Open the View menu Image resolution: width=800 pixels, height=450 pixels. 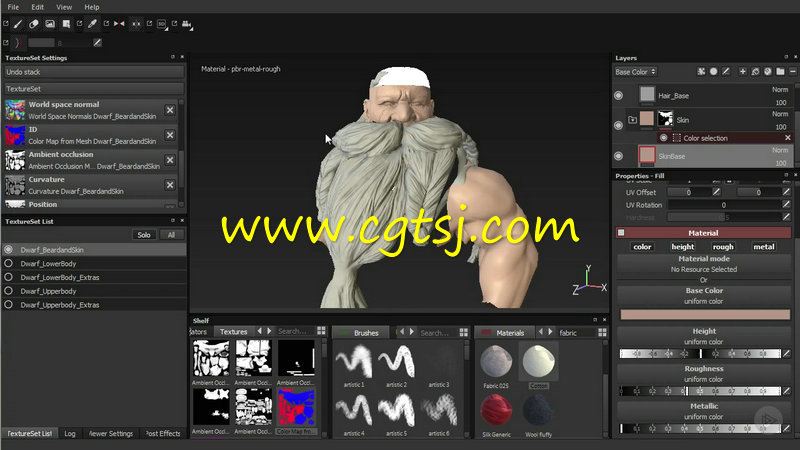pos(64,7)
